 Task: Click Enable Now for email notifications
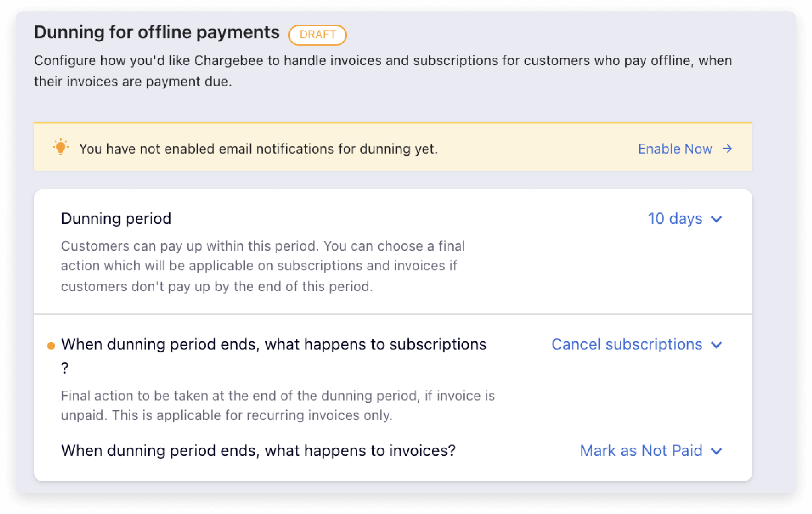pos(675,149)
